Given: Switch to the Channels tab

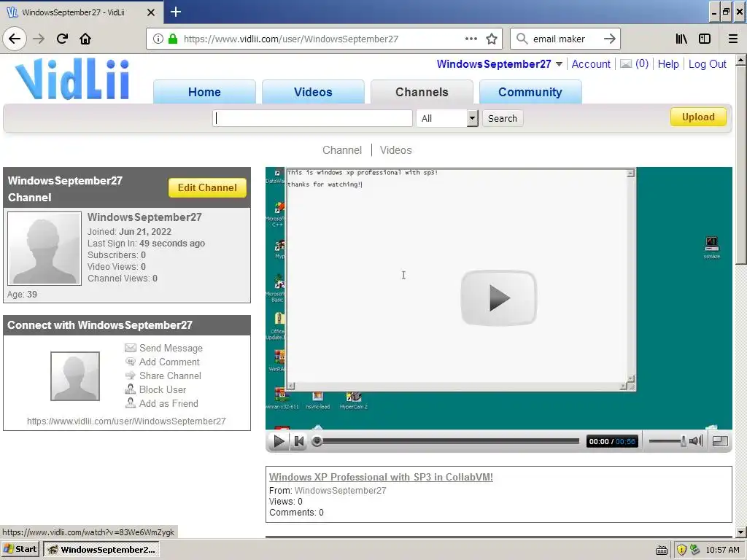Looking at the screenshot, I should (422, 92).
